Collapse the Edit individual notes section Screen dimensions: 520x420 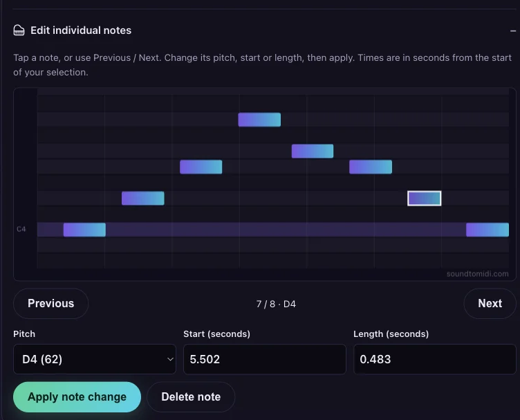point(512,31)
